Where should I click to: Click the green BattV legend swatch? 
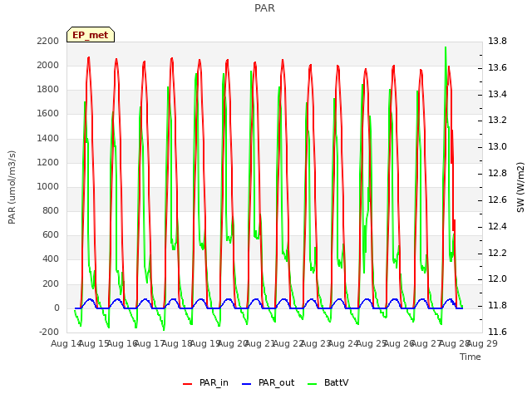(x=312, y=384)
